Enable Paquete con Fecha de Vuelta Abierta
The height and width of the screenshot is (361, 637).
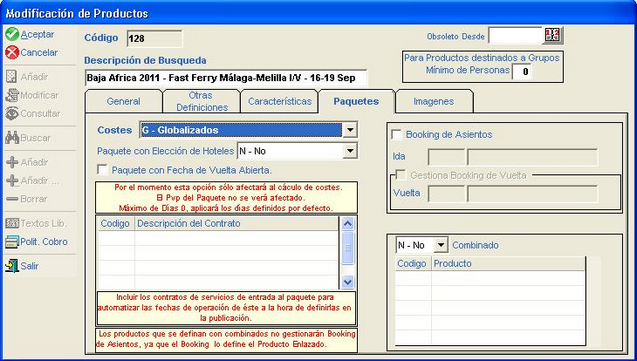[102, 170]
